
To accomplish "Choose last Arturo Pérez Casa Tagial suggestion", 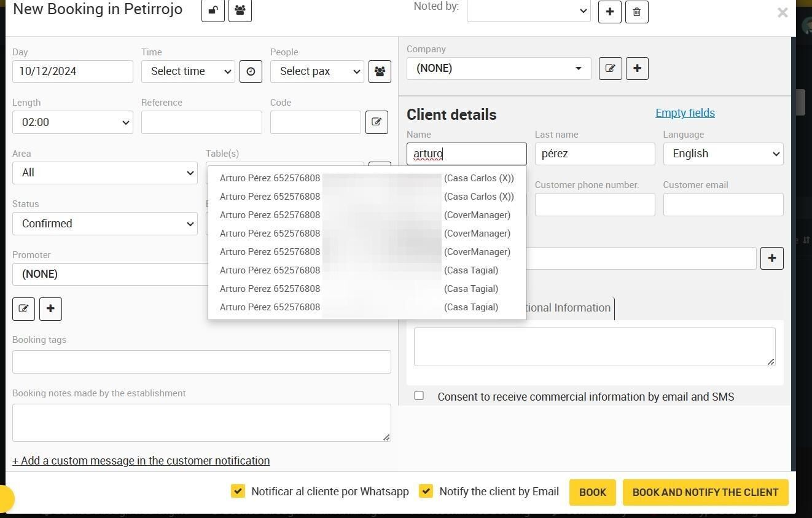I will pyautogui.click(x=367, y=307).
